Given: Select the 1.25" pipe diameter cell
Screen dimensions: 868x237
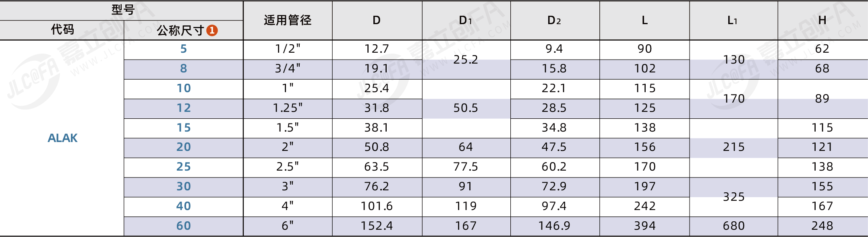Looking at the screenshot, I should click(288, 108).
